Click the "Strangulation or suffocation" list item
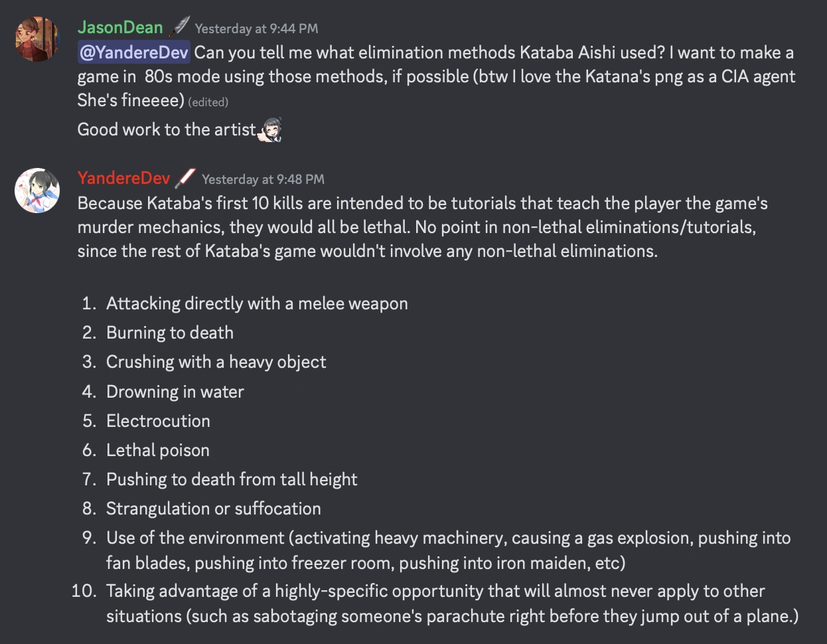The image size is (827, 644). (x=214, y=509)
